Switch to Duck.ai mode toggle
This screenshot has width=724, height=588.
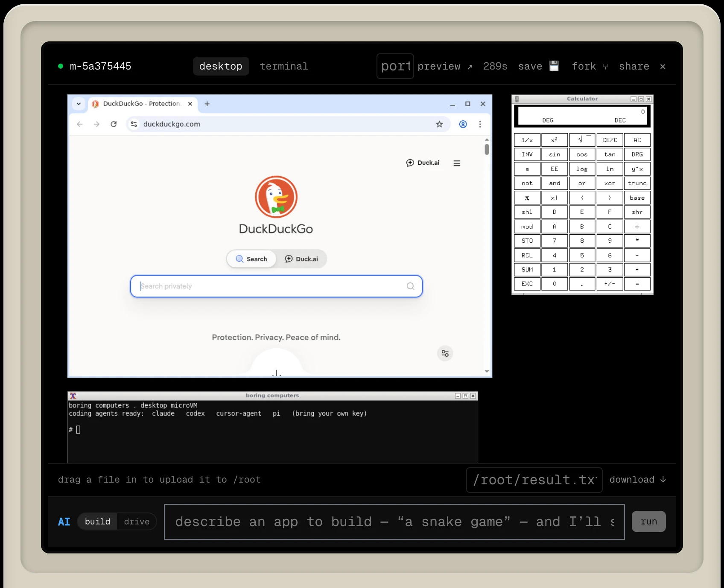pos(301,259)
